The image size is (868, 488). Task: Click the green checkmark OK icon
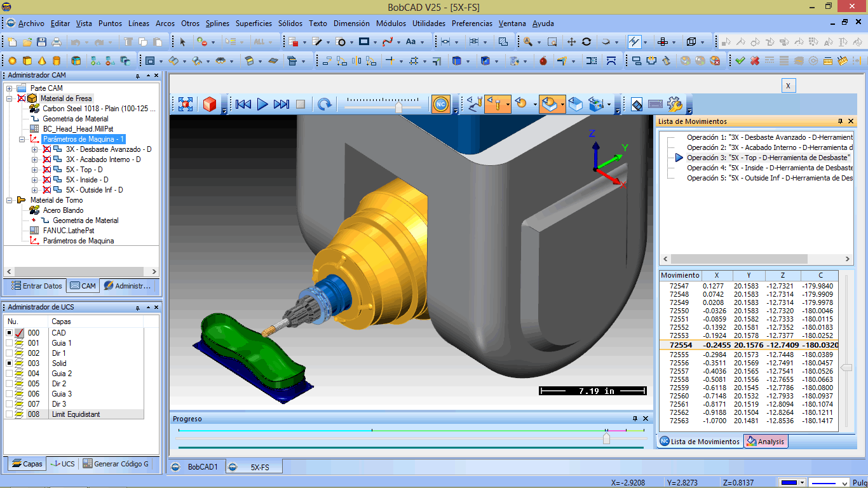tap(740, 61)
